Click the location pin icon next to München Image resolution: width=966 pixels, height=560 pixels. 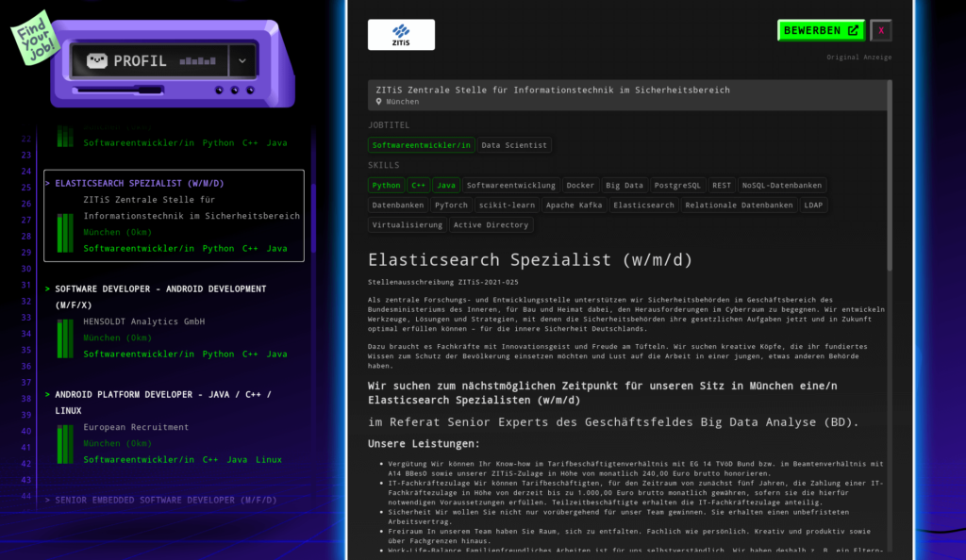click(x=379, y=102)
